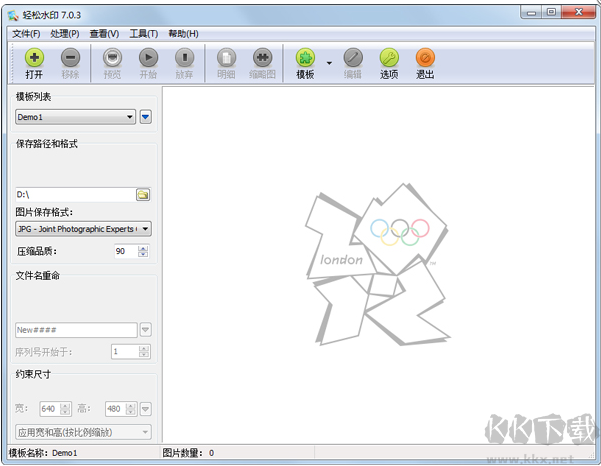Click the compression quality 90 field
This screenshot has height=466, width=601.
click(x=126, y=251)
